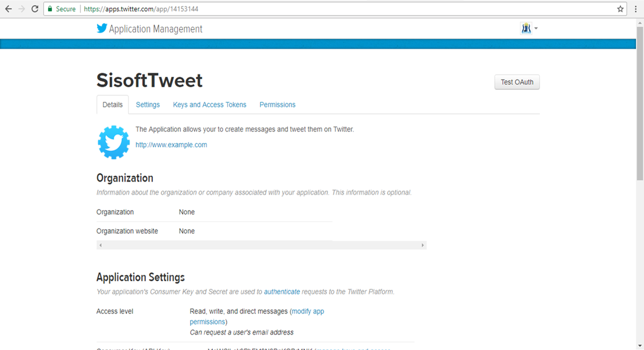Image resolution: width=644 pixels, height=350 pixels.
Task: Select the Permissions tab
Action: tap(277, 105)
